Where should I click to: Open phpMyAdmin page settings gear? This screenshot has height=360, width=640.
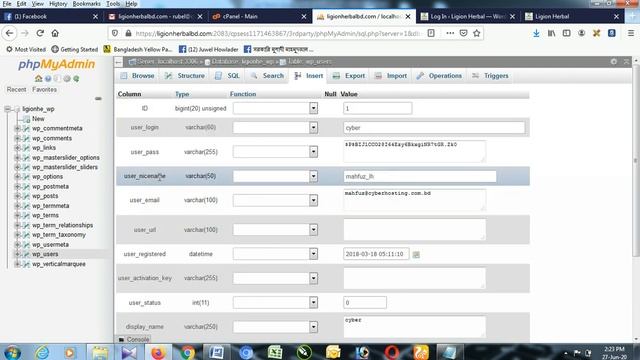coord(613,61)
